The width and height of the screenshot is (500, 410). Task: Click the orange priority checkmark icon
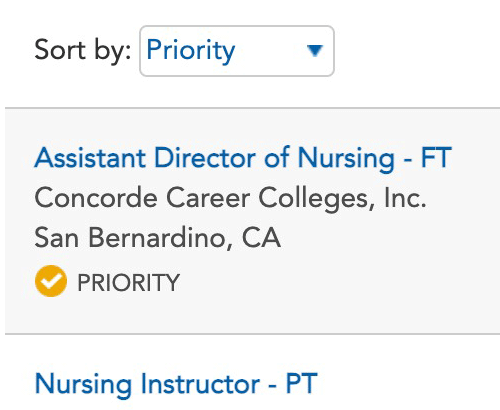click(51, 281)
